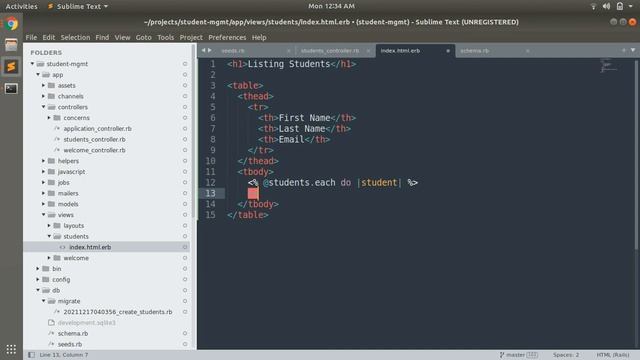Screen dimensions: 640x360
Task: Open the volume indicator in system tray
Action: tap(606, 6)
